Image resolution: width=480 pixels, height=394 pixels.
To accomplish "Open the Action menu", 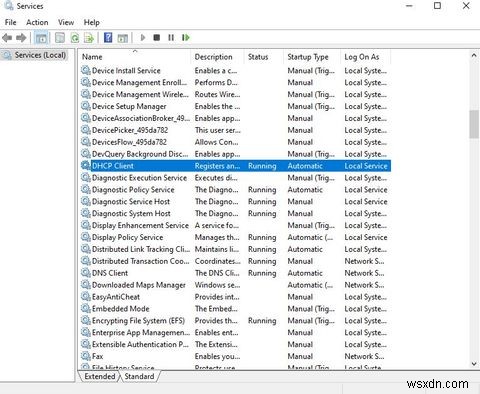I will 37,22.
